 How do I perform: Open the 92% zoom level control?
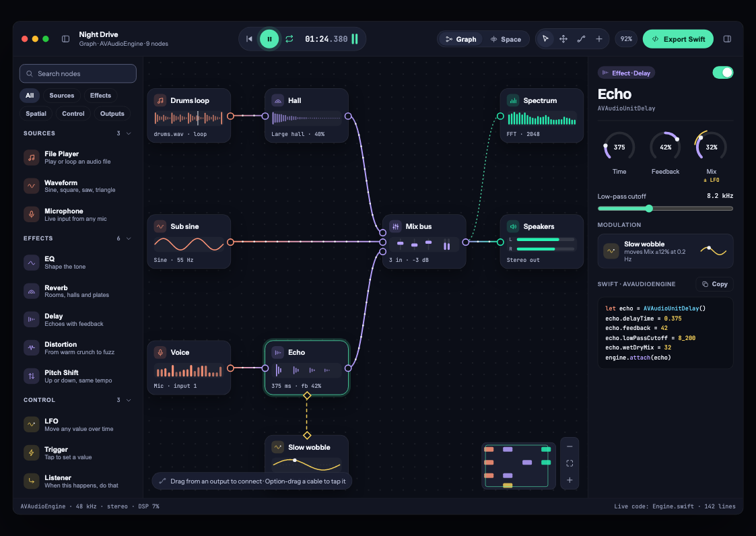pos(626,39)
